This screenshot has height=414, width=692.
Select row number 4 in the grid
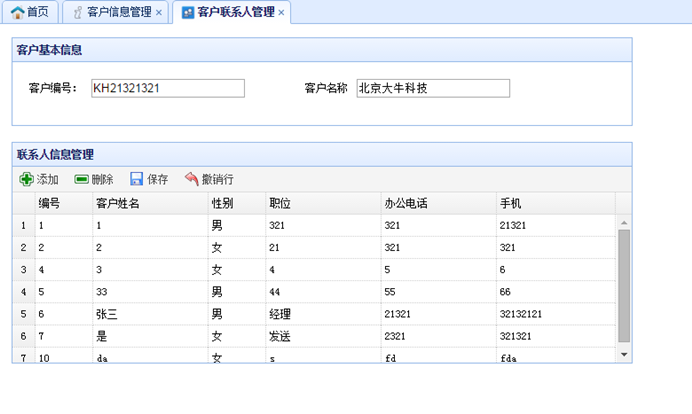(x=23, y=292)
